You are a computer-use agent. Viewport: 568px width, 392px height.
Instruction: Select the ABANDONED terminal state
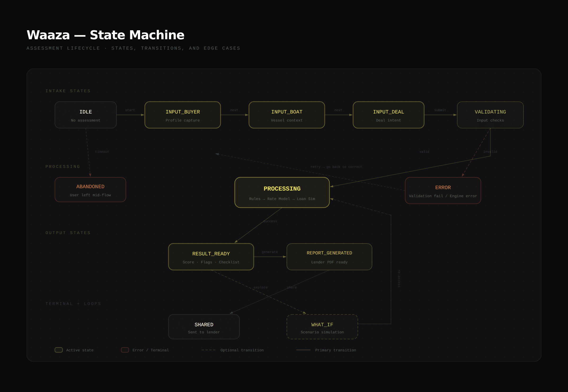click(90, 190)
